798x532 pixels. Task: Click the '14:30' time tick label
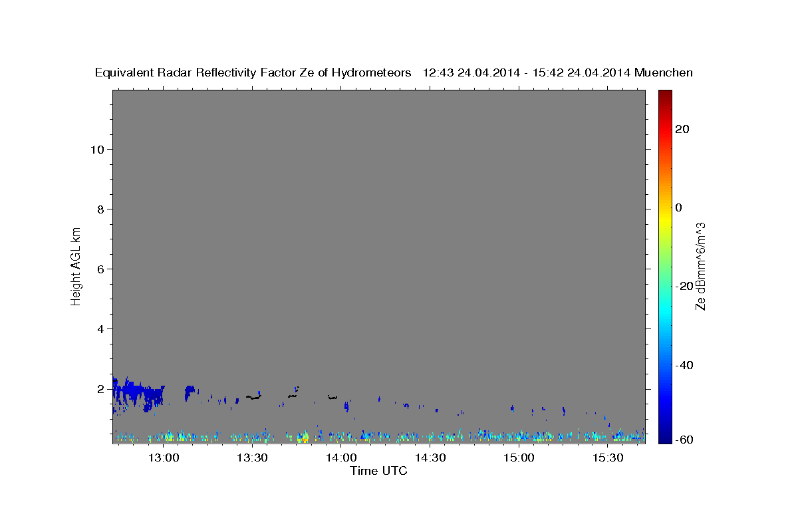(430, 458)
